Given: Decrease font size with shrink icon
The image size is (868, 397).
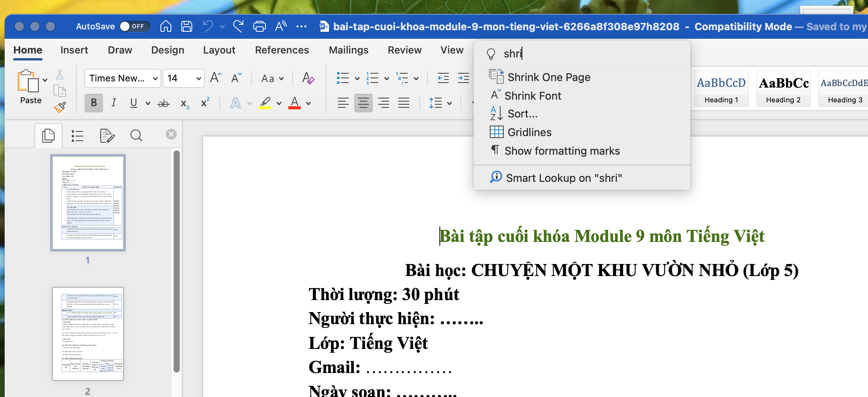Looking at the screenshot, I should [236, 78].
